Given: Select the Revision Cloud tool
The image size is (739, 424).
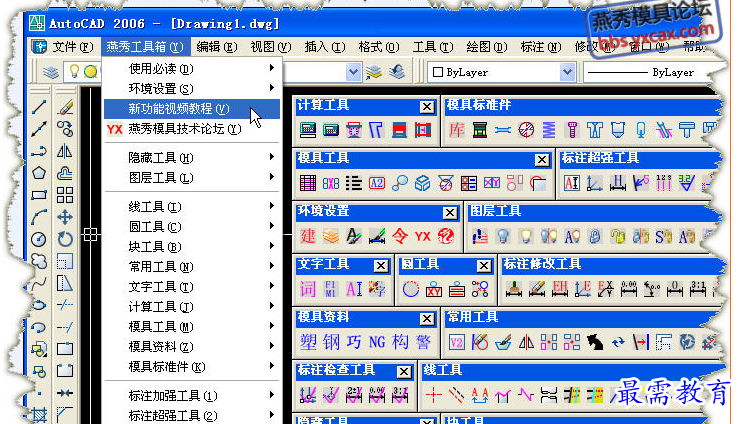Looking at the screenshot, I should (x=39, y=261).
